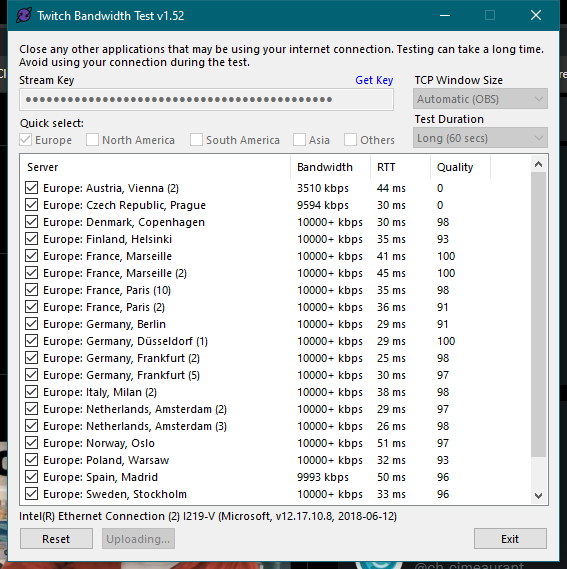Click the Exit button

(x=510, y=539)
